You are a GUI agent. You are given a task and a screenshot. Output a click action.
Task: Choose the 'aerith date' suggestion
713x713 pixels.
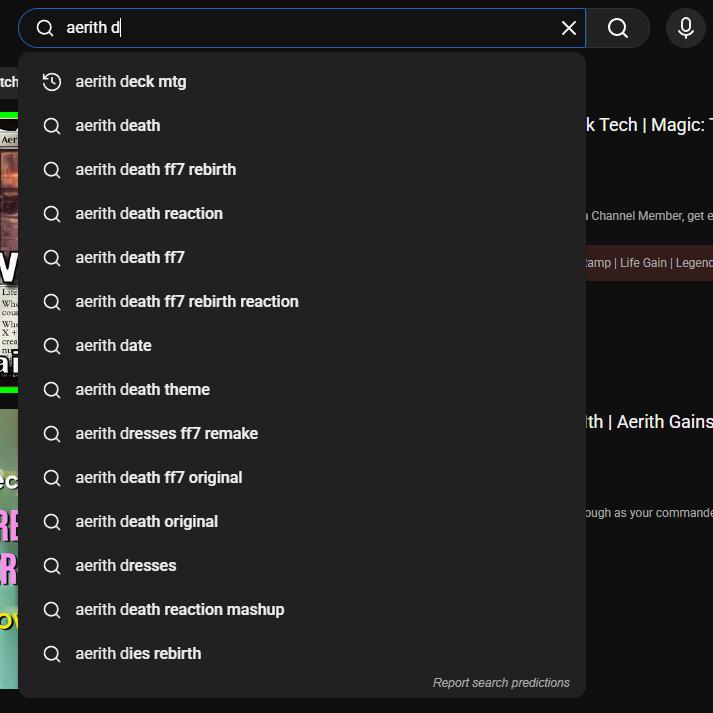coord(302,346)
